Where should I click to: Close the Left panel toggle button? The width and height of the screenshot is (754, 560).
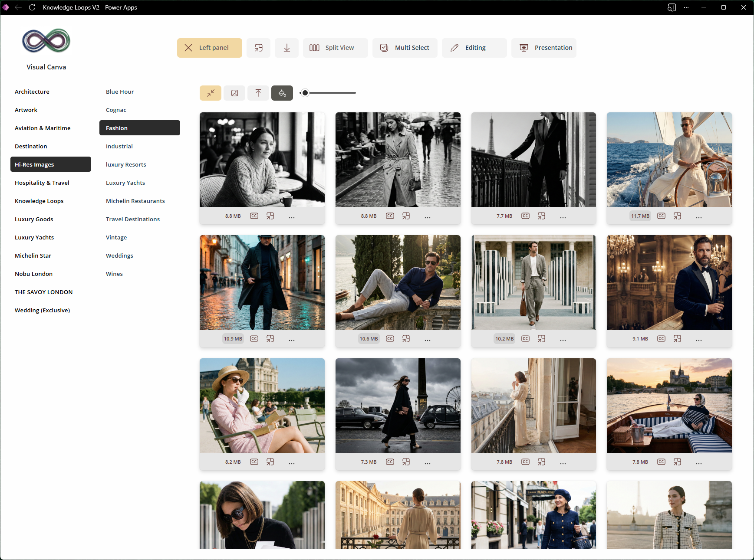coord(209,48)
